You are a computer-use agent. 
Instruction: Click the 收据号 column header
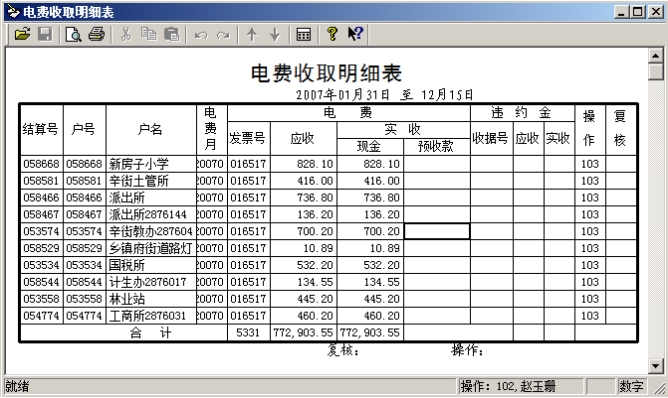click(x=491, y=138)
